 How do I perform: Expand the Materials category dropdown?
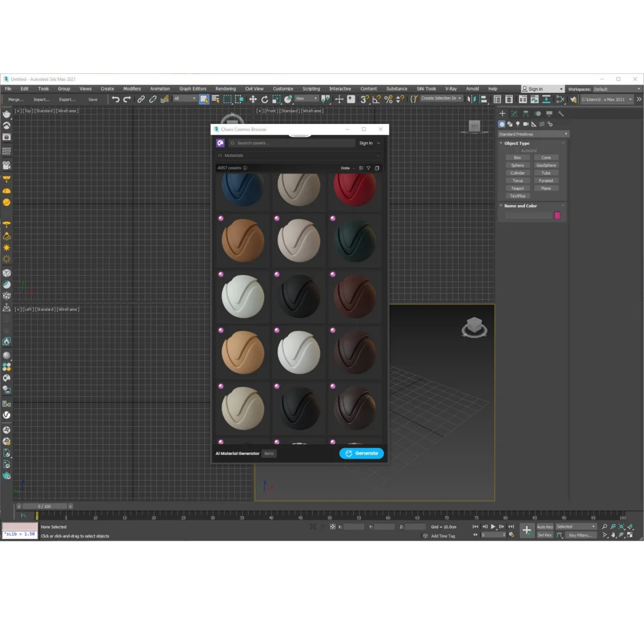[298, 156]
